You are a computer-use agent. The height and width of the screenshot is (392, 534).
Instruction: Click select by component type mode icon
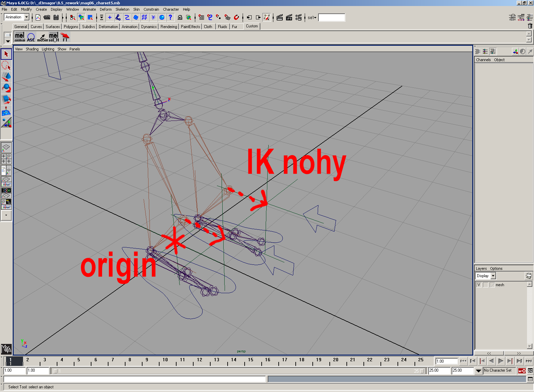coord(90,17)
